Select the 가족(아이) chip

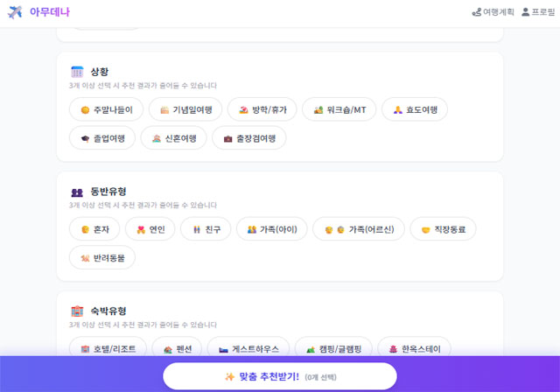[x=272, y=229]
